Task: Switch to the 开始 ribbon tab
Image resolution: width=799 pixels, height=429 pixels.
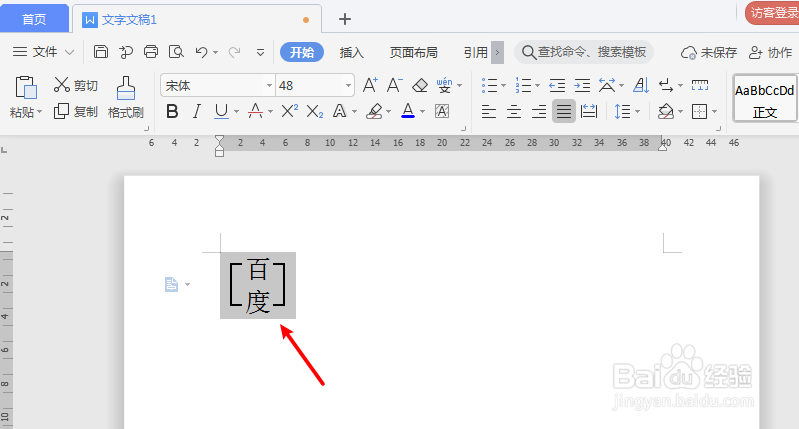Action: click(302, 52)
